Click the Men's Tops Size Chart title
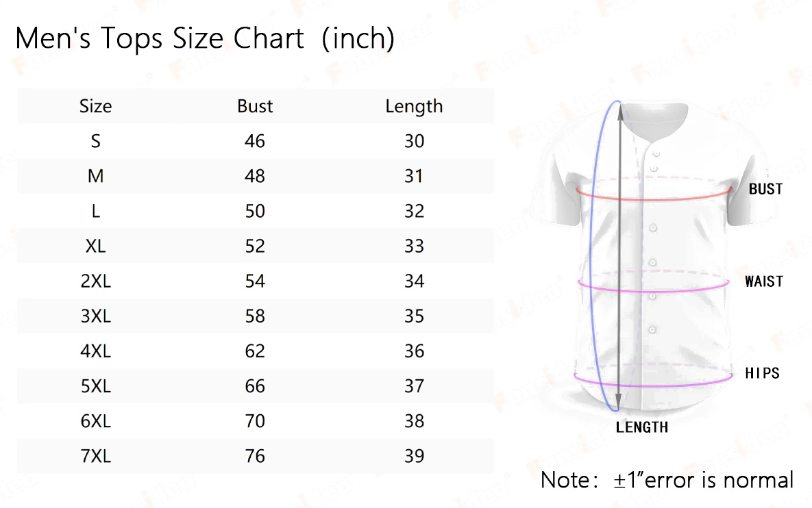812x508 pixels. (x=205, y=38)
